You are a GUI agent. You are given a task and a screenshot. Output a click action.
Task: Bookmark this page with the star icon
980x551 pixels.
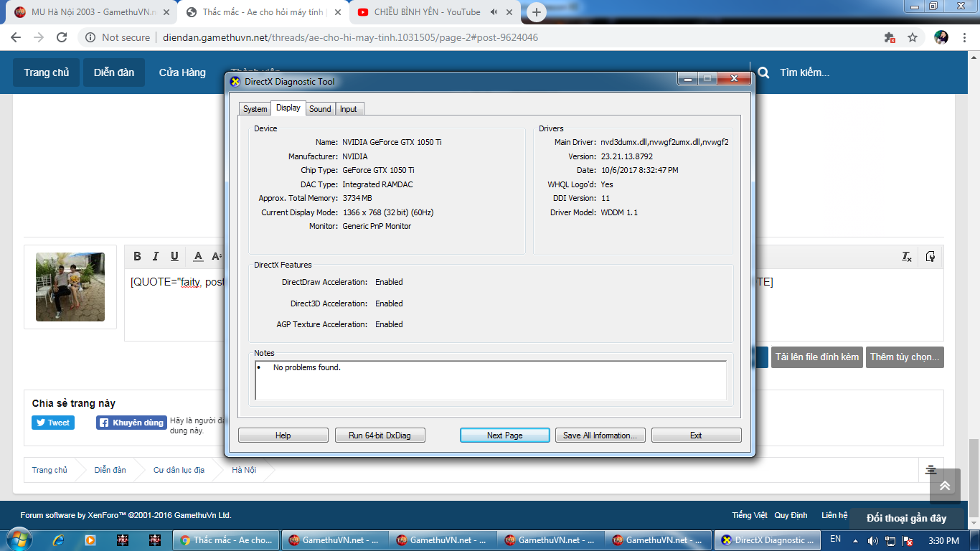coord(913,37)
